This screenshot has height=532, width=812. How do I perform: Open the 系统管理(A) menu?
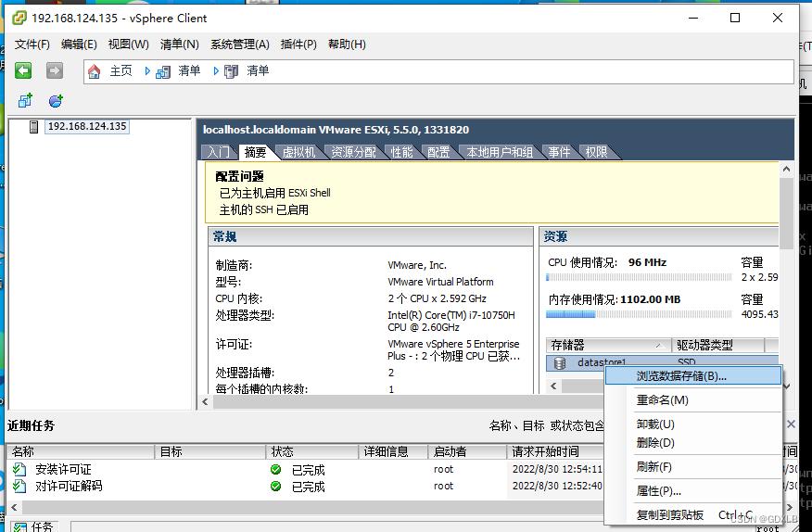(x=239, y=44)
